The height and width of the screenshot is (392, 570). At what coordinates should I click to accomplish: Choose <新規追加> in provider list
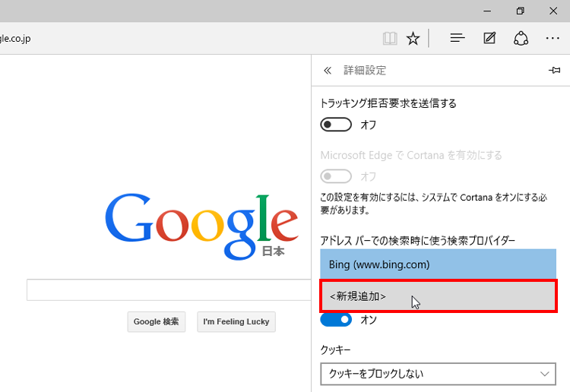pyautogui.click(x=438, y=296)
